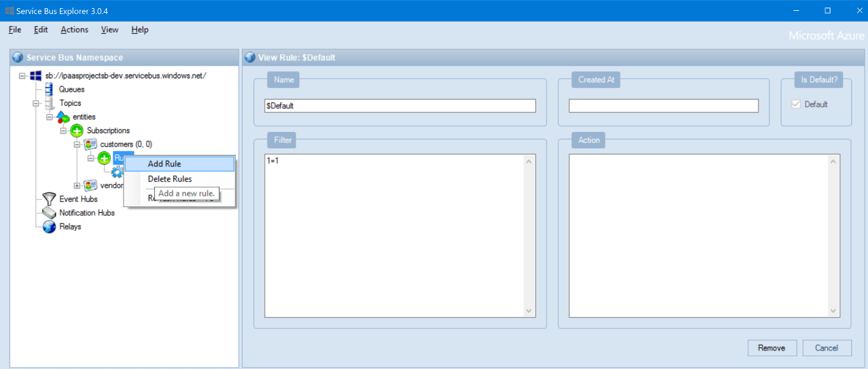Open the Help menu
This screenshot has width=868, height=369.
(139, 29)
